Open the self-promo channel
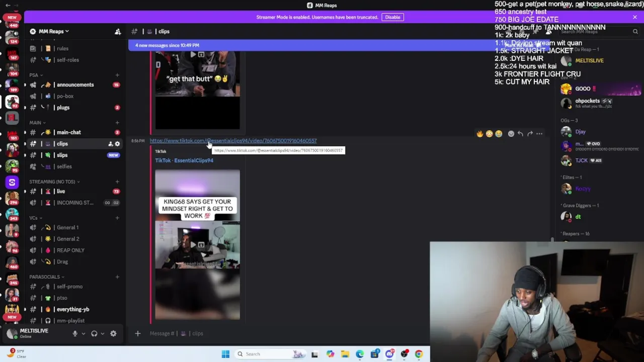 click(69, 287)
